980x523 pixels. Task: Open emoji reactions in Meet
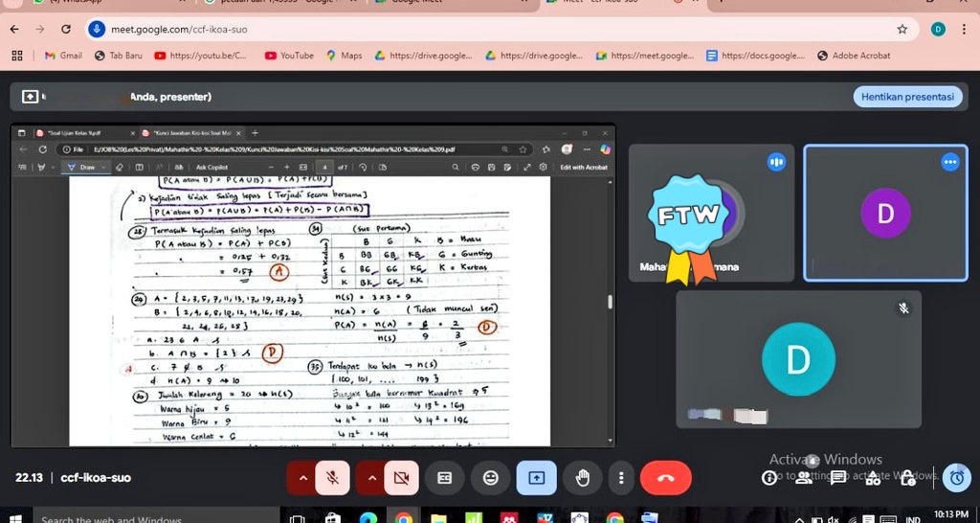[x=491, y=478]
